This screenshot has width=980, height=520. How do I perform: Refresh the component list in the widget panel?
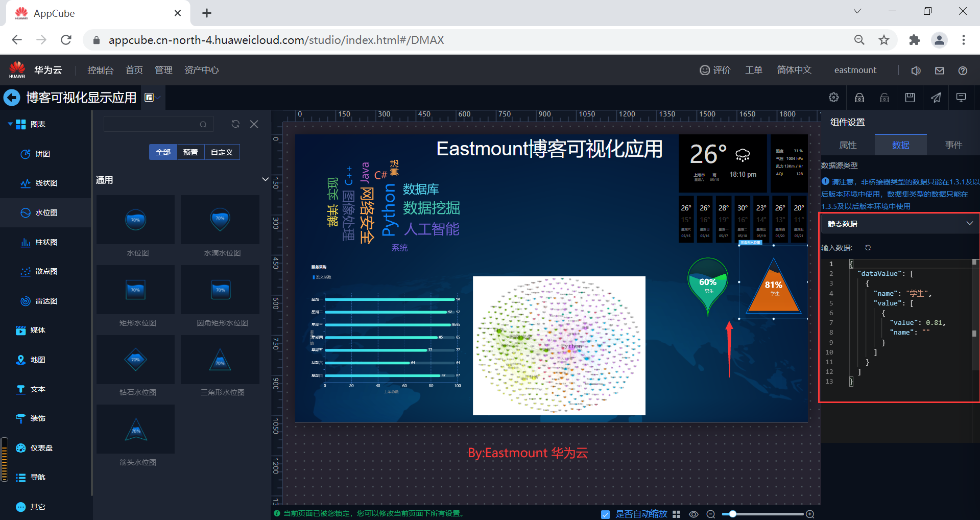coord(235,124)
